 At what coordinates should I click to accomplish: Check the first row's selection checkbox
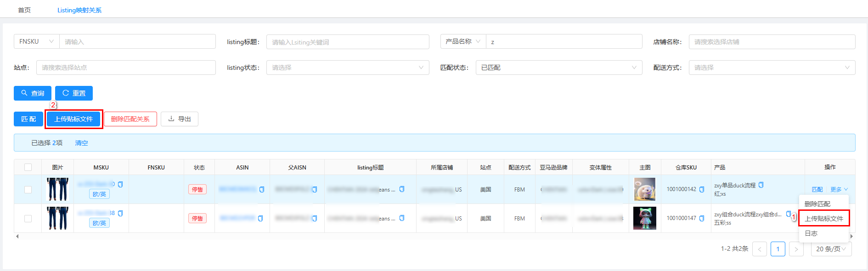28,189
